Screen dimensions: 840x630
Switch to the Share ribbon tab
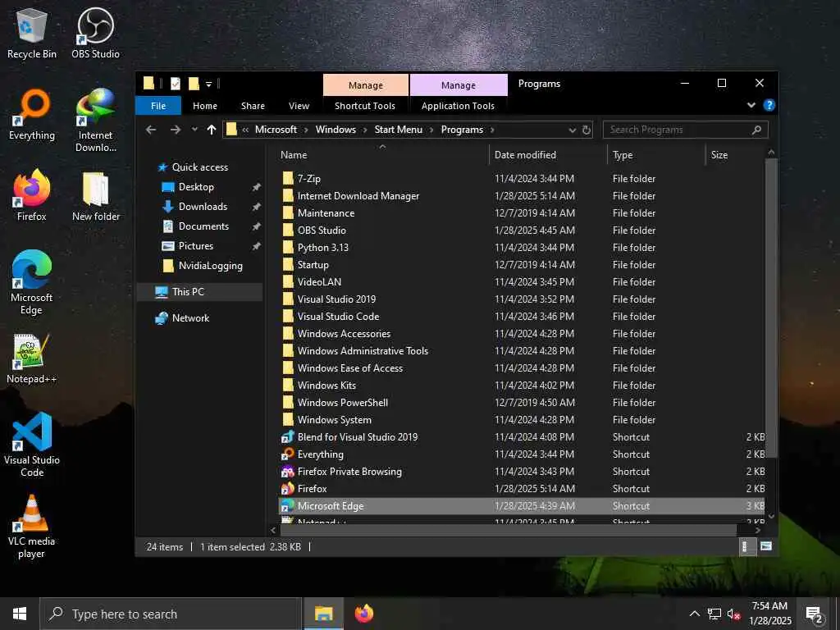click(x=253, y=106)
